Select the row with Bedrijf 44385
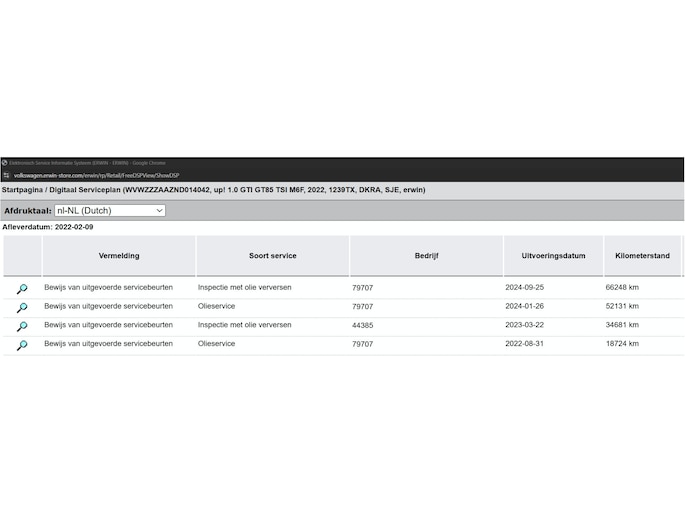This screenshot has width=685, height=514. [343, 325]
